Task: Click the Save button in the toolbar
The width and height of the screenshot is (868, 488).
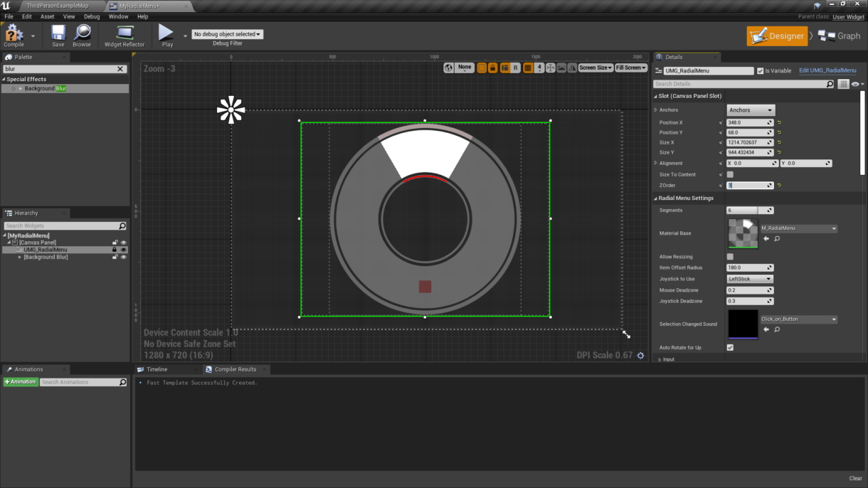Action: [59, 33]
